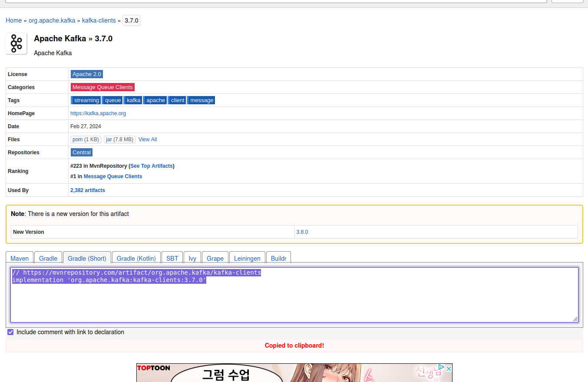Click the Central repository badge
Image resolution: width=588 pixels, height=382 pixels.
pyautogui.click(x=82, y=152)
